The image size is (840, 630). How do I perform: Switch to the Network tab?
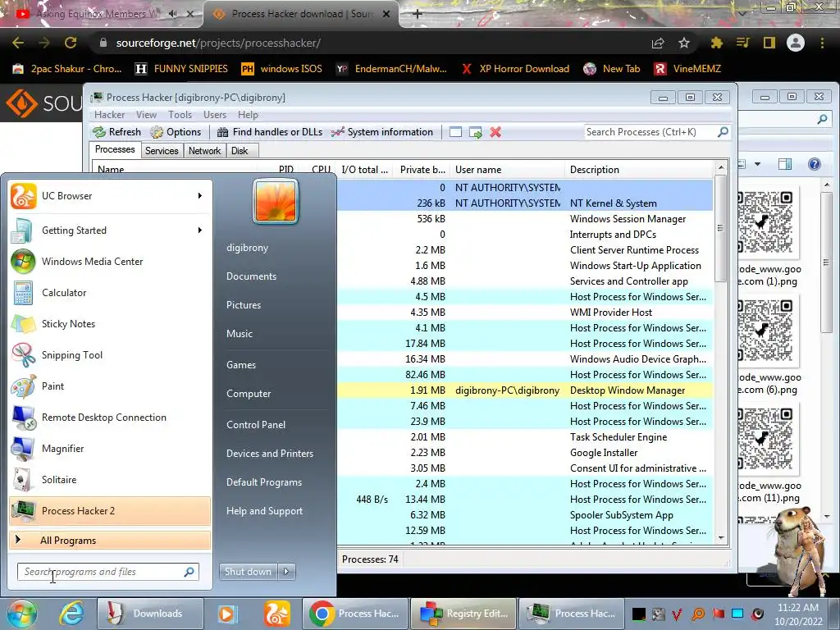204,151
